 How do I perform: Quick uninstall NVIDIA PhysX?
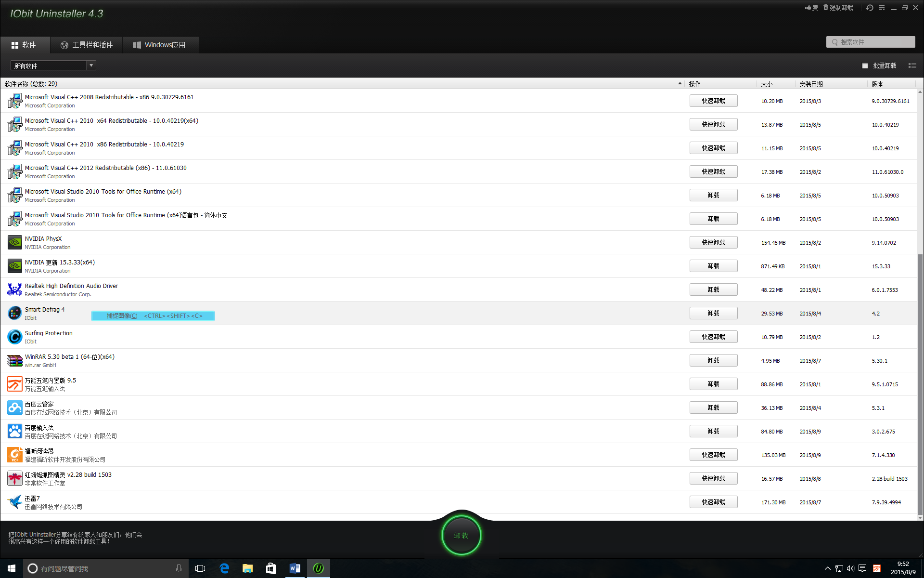click(x=713, y=242)
